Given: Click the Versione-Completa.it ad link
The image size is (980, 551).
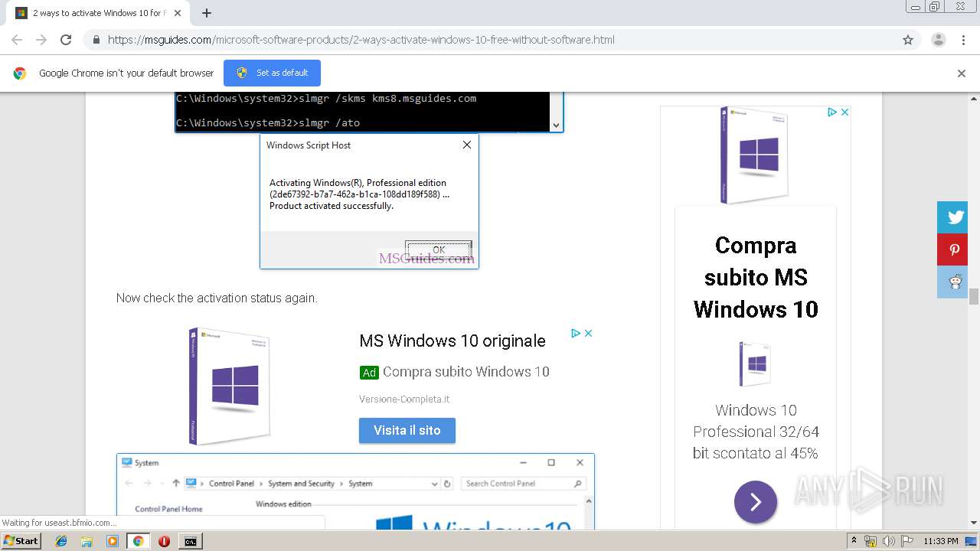Looking at the screenshot, I should pyautogui.click(x=404, y=399).
